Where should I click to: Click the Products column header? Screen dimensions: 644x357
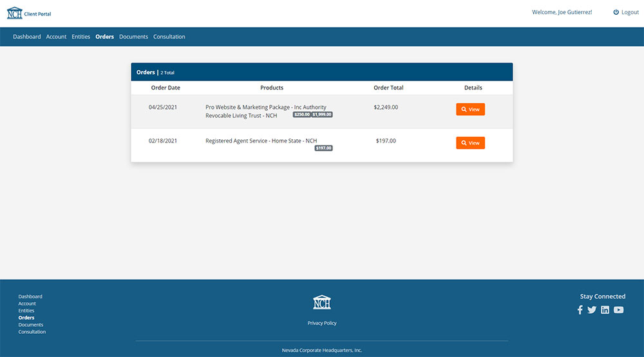tap(272, 88)
